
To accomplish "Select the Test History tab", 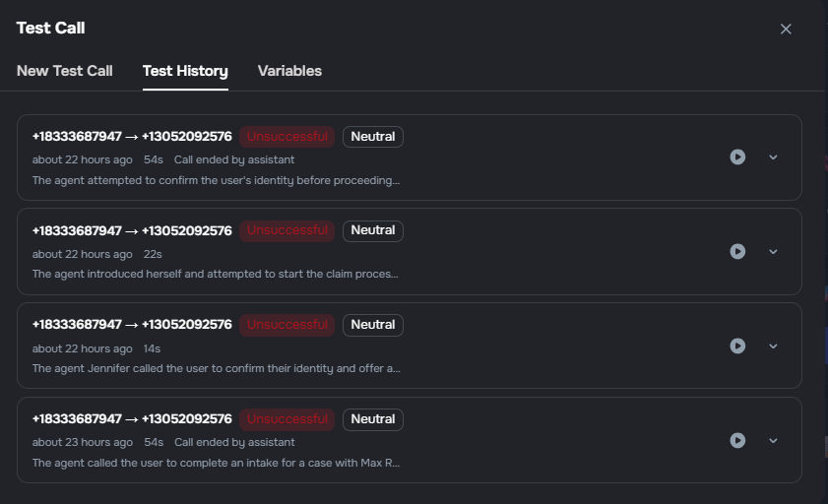I will 185,71.
